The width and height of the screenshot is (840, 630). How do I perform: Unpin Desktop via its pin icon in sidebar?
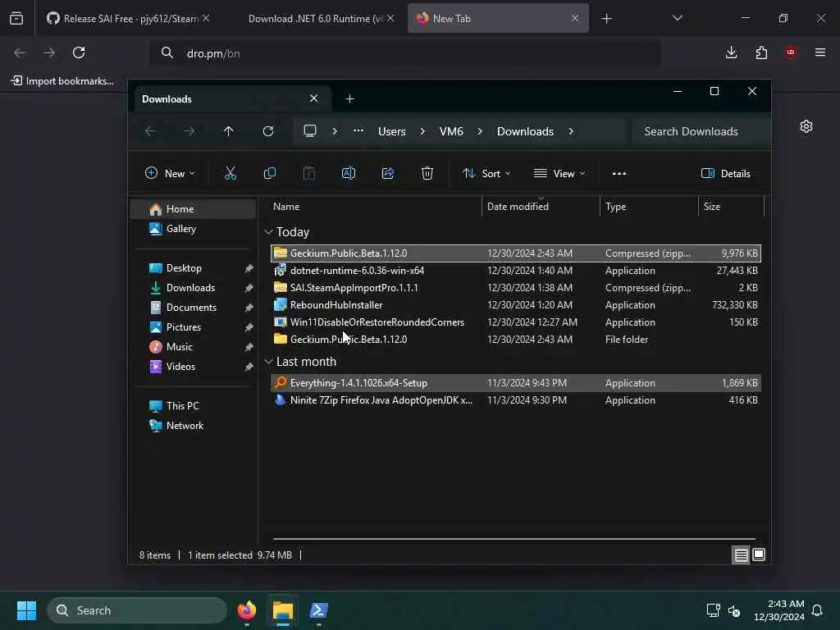pyautogui.click(x=249, y=268)
